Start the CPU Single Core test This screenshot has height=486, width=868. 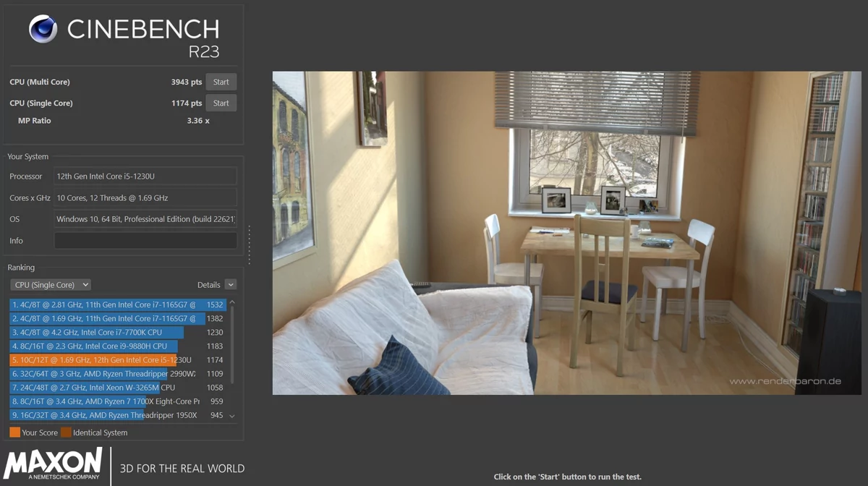point(221,103)
